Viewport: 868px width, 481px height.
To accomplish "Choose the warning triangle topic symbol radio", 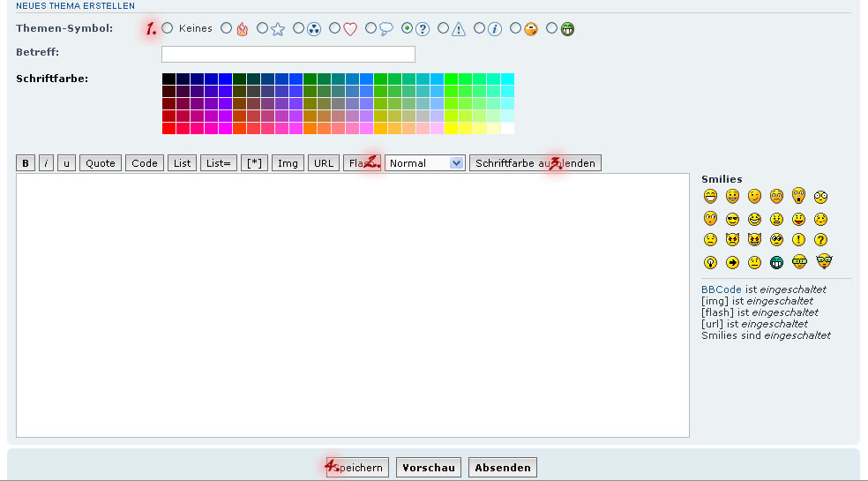I will pyautogui.click(x=444, y=28).
